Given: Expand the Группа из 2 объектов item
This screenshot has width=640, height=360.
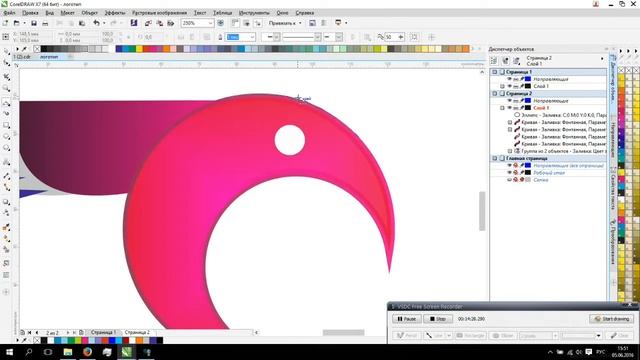Looking at the screenshot, I should coord(510,151).
